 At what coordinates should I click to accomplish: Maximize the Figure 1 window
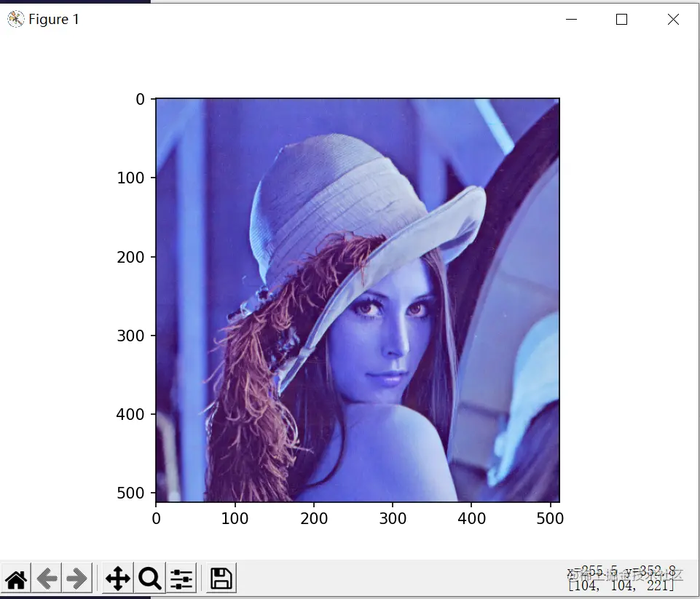621,20
